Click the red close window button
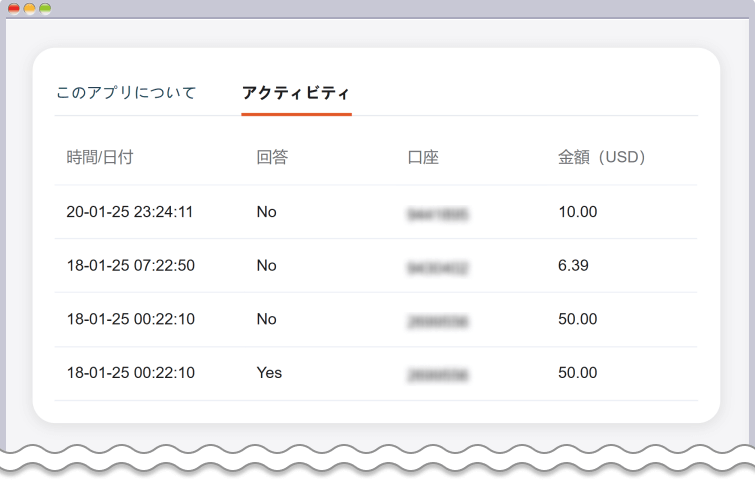 tap(14, 8)
